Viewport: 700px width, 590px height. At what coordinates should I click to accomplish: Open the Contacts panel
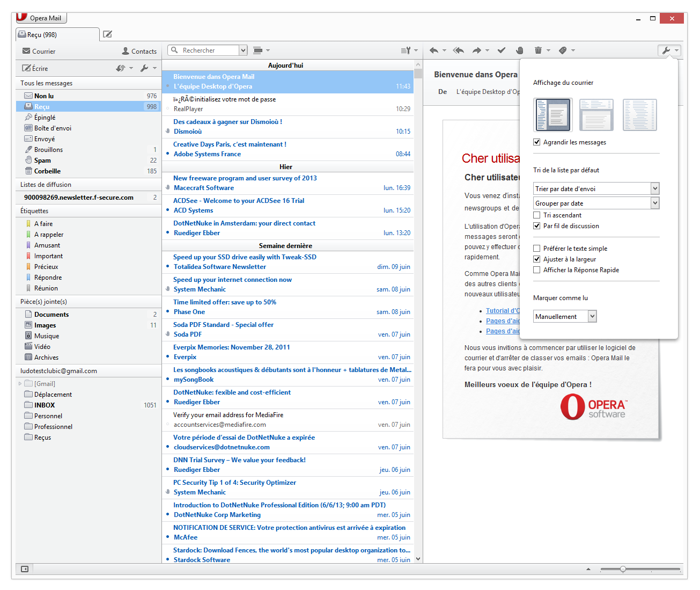139,51
